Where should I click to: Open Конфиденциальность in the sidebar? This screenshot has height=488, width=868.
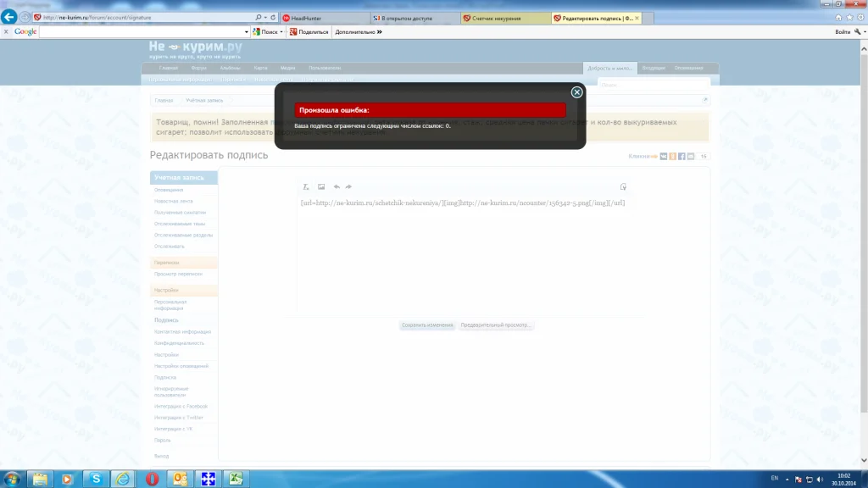(178, 343)
